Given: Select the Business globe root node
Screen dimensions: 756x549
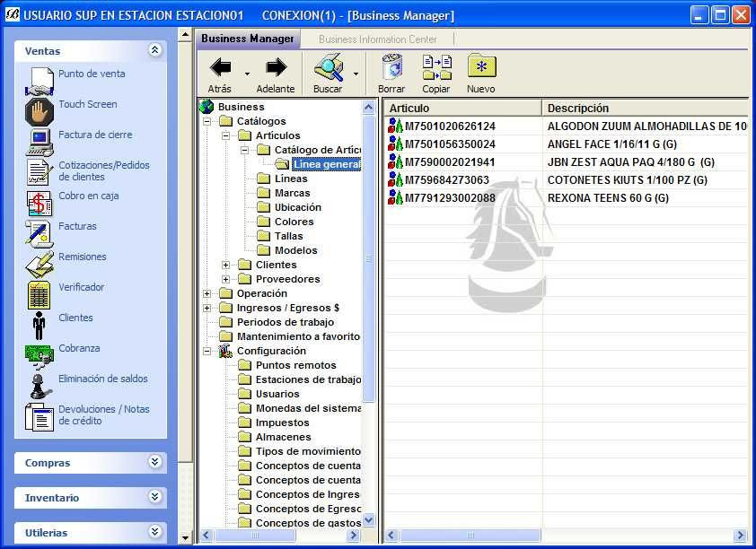Looking at the screenshot, I should pos(207,107).
